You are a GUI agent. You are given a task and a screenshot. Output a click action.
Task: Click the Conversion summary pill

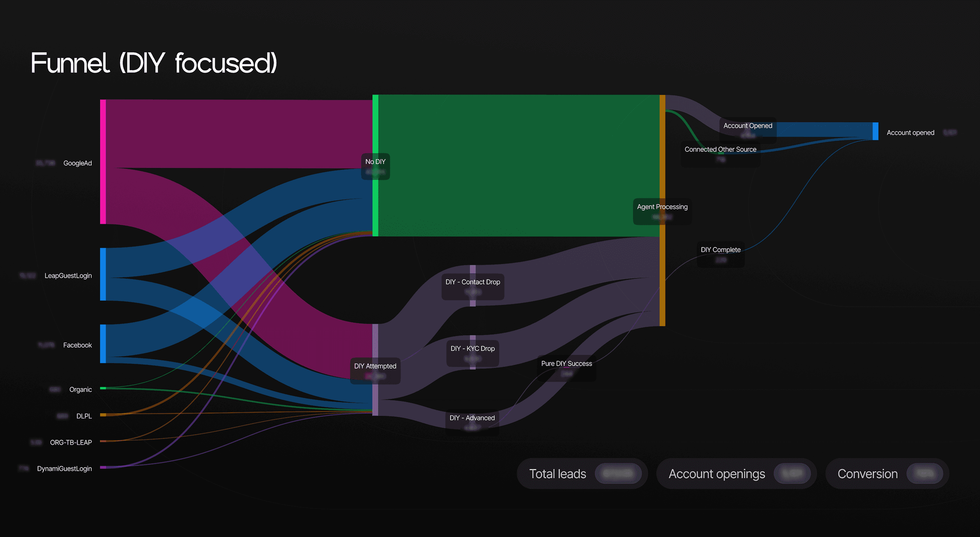tap(887, 473)
